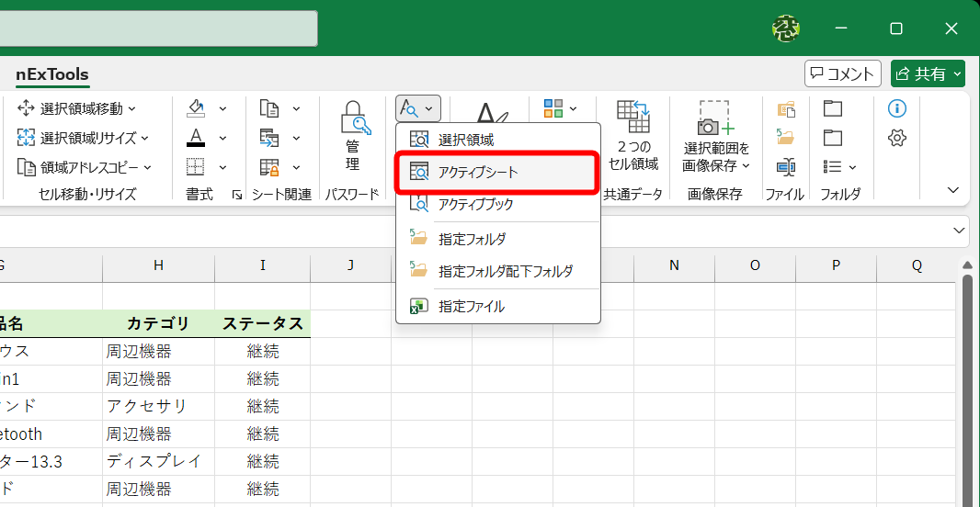Select 指定フォルダ in the menu

(x=498, y=239)
